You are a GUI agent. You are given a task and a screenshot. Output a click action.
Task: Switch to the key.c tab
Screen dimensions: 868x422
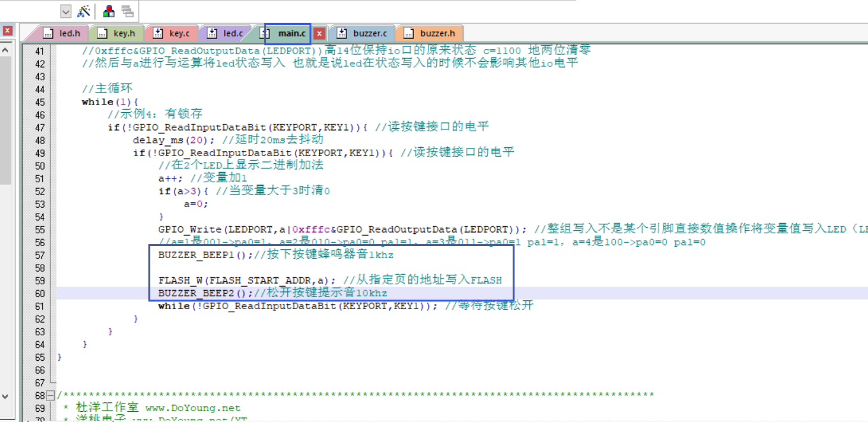(x=172, y=33)
